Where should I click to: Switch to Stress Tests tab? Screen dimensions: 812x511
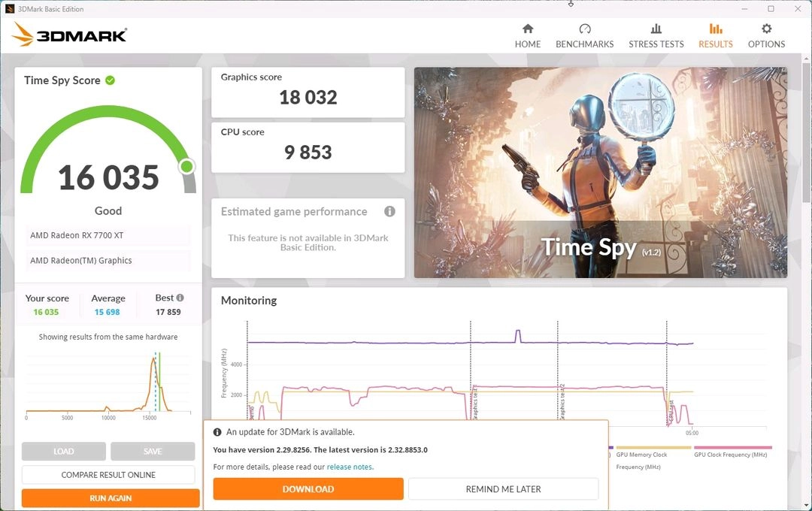pyautogui.click(x=656, y=36)
